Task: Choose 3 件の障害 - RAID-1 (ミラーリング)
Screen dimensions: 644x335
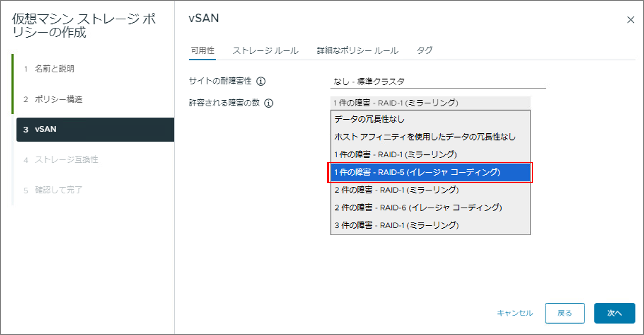Action: pos(430,225)
